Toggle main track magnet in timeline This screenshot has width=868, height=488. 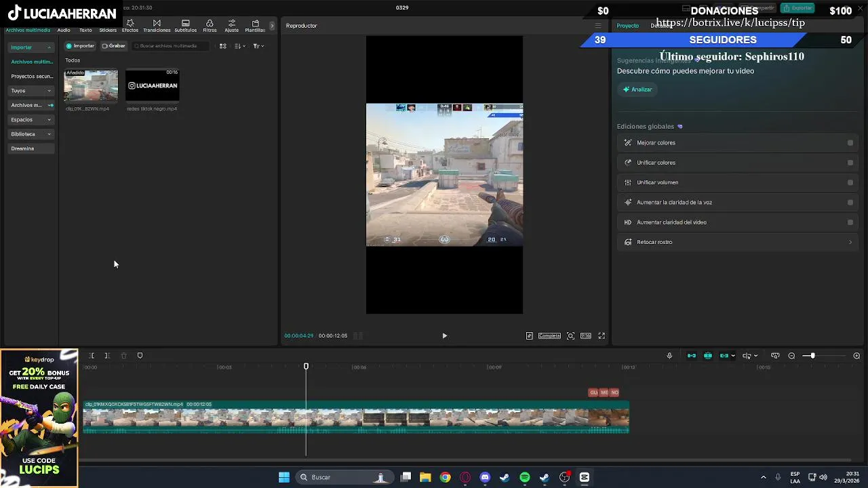coord(692,356)
